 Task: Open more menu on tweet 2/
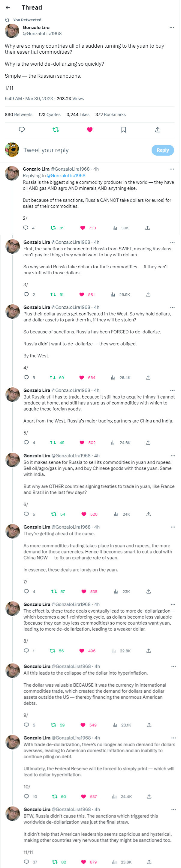(172, 169)
